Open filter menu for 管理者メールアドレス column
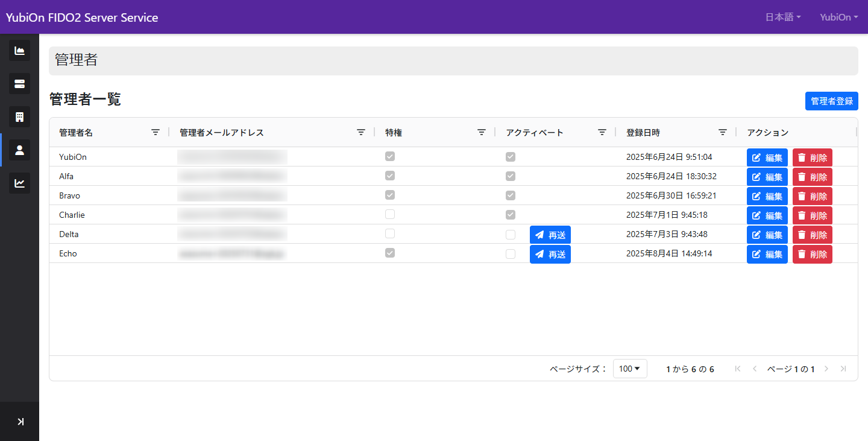Screen dimensions: 868x441 [x=361, y=132]
